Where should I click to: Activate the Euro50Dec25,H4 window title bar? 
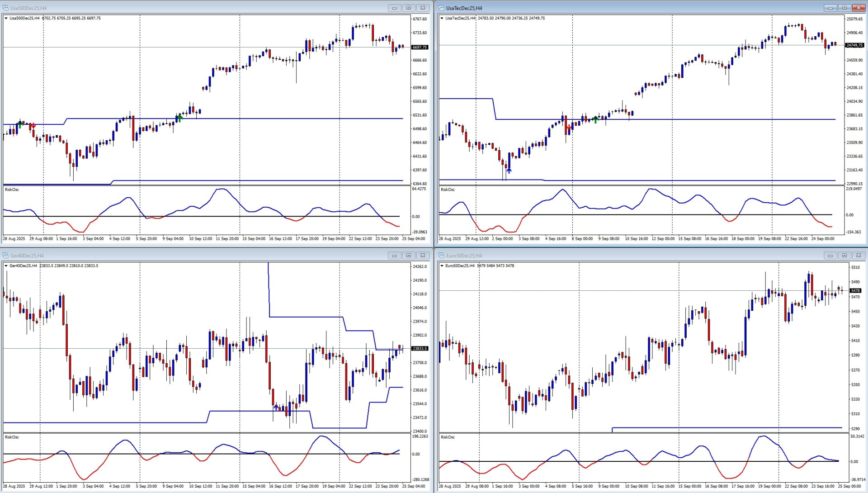tap(633, 256)
